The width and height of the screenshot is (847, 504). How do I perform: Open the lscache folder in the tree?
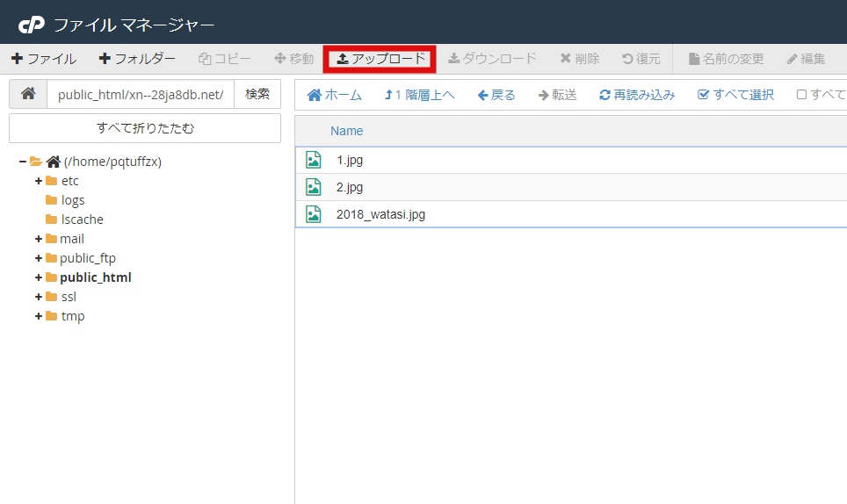[x=82, y=220]
